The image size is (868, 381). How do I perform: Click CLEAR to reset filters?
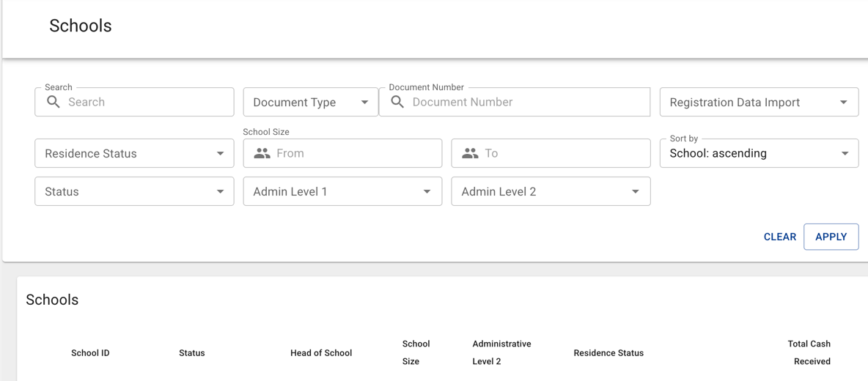click(779, 237)
